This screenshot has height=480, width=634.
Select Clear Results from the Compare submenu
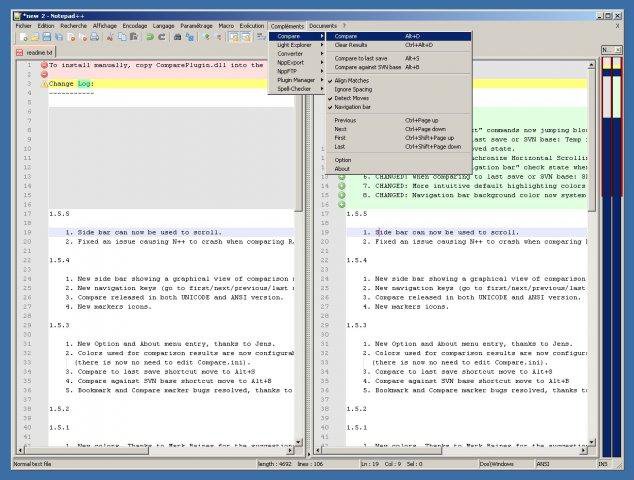coord(352,45)
